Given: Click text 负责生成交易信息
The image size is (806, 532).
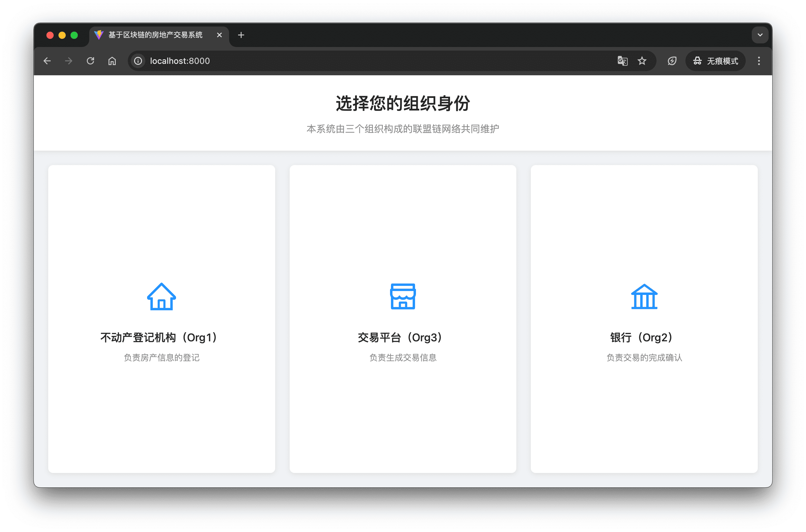Looking at the screenshot, I should (x=403, y=358).
